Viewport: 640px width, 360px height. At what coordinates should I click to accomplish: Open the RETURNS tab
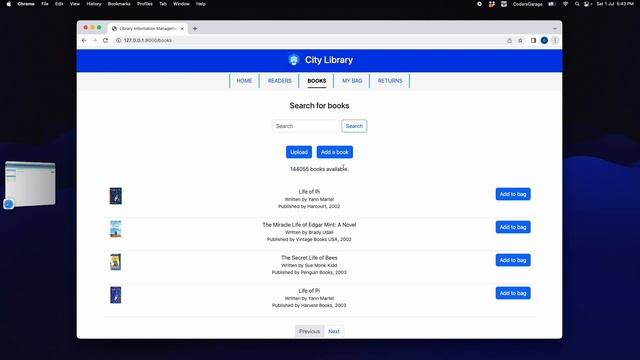(x=390, y=81)
